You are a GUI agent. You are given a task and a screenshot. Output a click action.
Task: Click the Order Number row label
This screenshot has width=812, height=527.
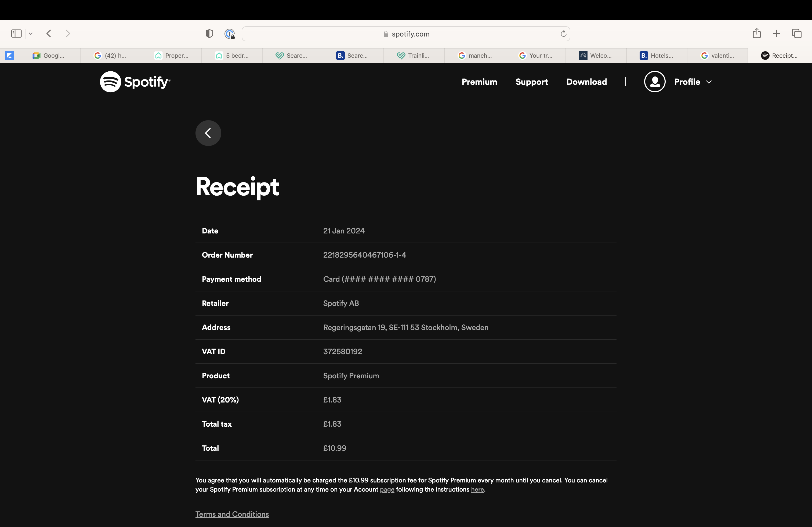[x=227, y=255]
